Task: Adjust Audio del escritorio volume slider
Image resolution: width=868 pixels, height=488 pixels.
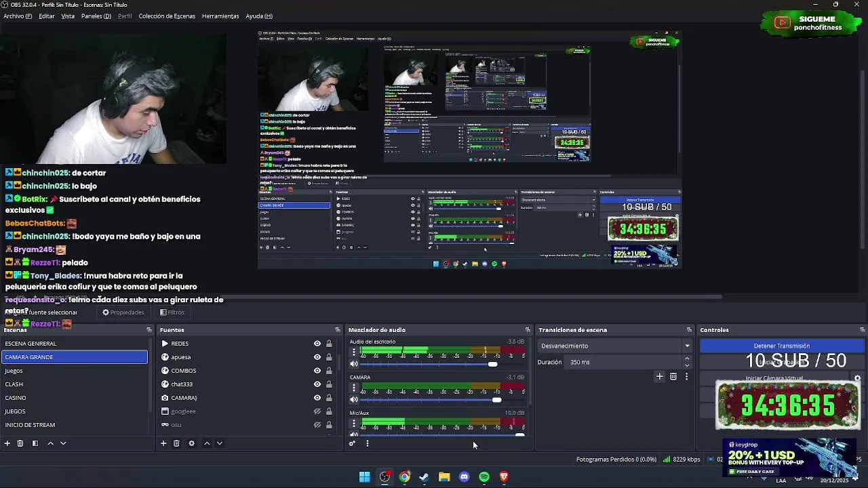Action: (x=492, y=364)
